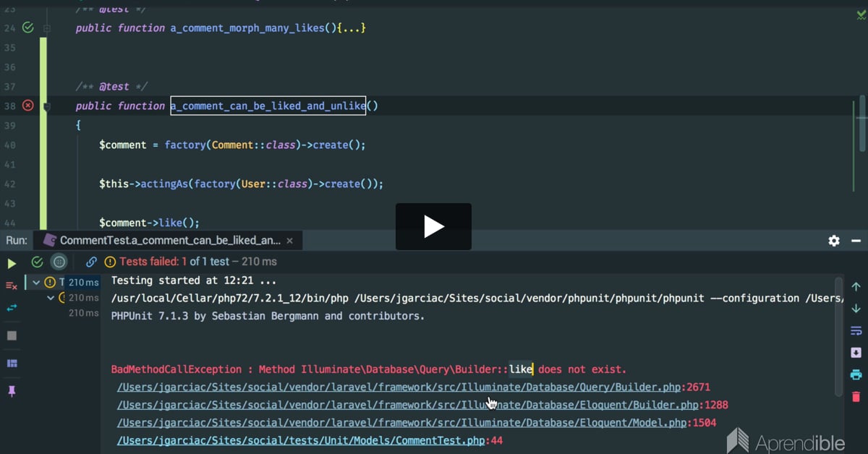Close the CommentTest run tab
The width and height of the screenshot is (868, 454).
click(x=290, y=241)
